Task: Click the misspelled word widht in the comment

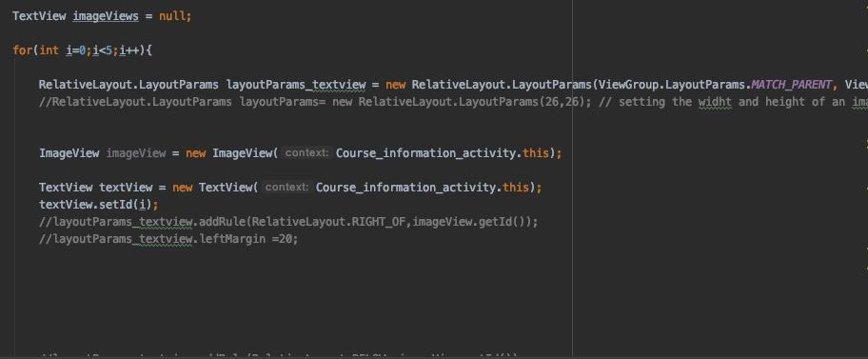Action: (x=715, y=102)
